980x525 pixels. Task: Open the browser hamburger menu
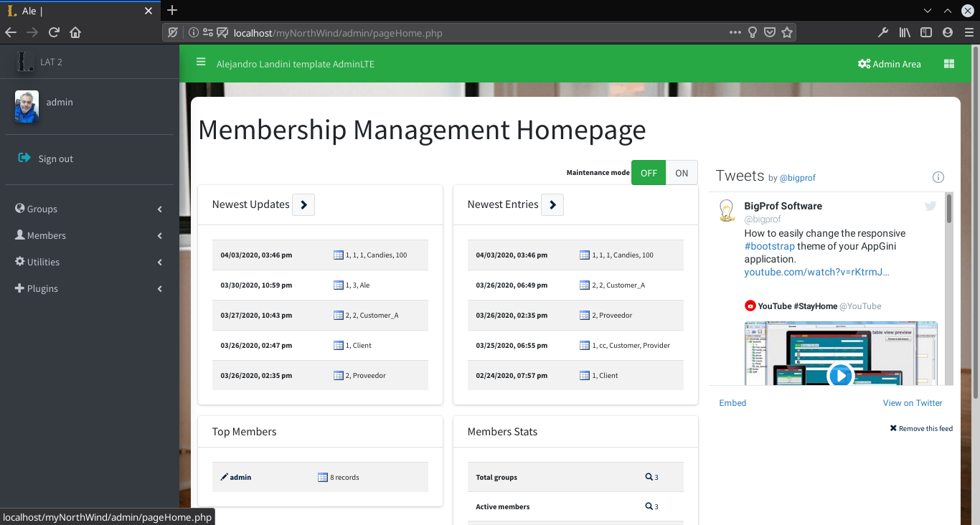pyautogui.click(x=968, y=32)
